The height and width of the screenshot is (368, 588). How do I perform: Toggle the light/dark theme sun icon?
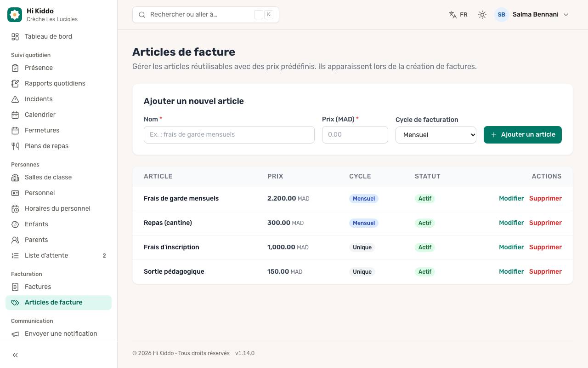coord(482,15)
